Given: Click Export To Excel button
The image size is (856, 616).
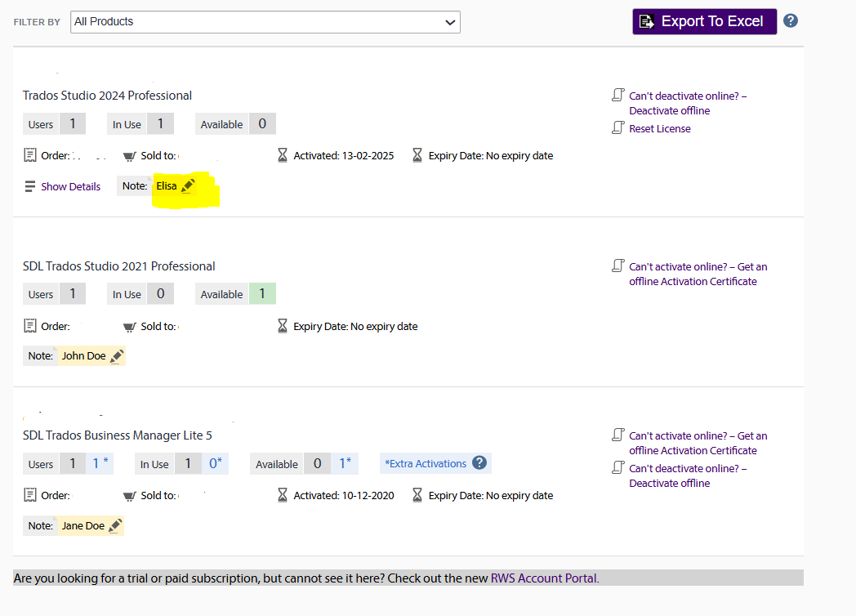Looking at the screenshot, I should pos(703,22).
